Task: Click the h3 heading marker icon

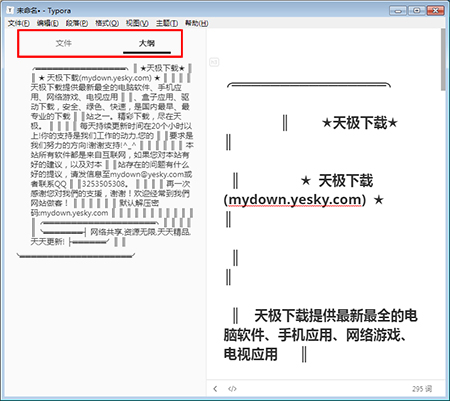Action: click(x=214, y=62)
